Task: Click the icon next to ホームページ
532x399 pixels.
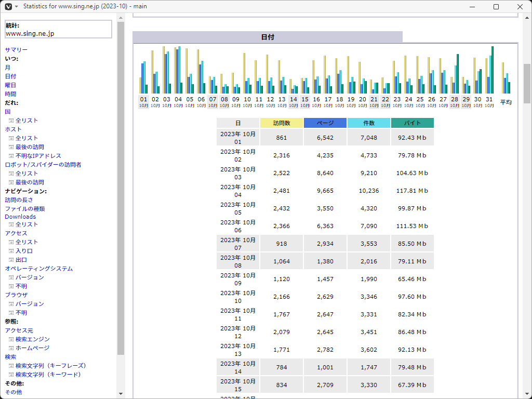Action: pos(11,348)
